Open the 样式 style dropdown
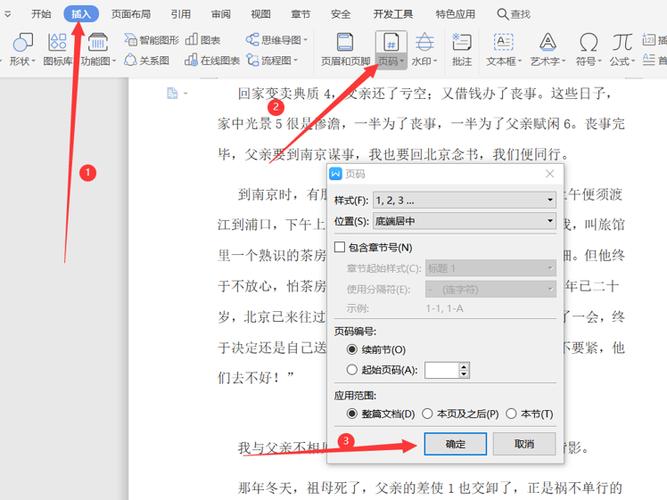 pyautogui.click(x=465, y=200)
